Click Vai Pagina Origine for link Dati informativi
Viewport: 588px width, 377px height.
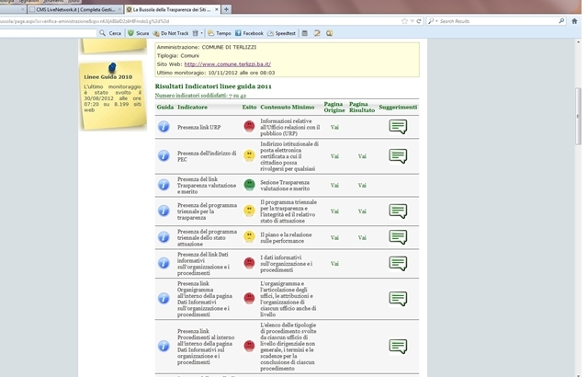334,263
